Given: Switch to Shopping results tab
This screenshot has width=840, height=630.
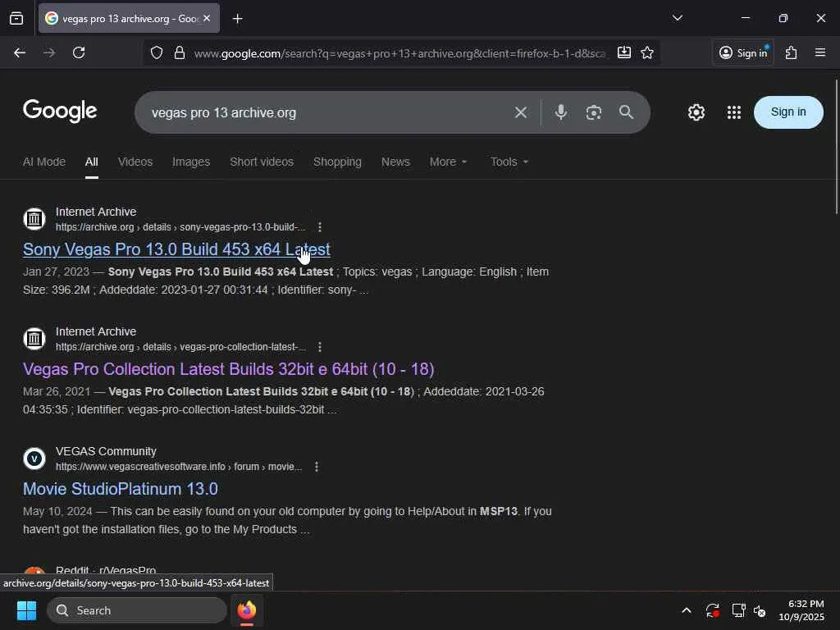Looking at the screenshot, I should (x=337, y=162).
